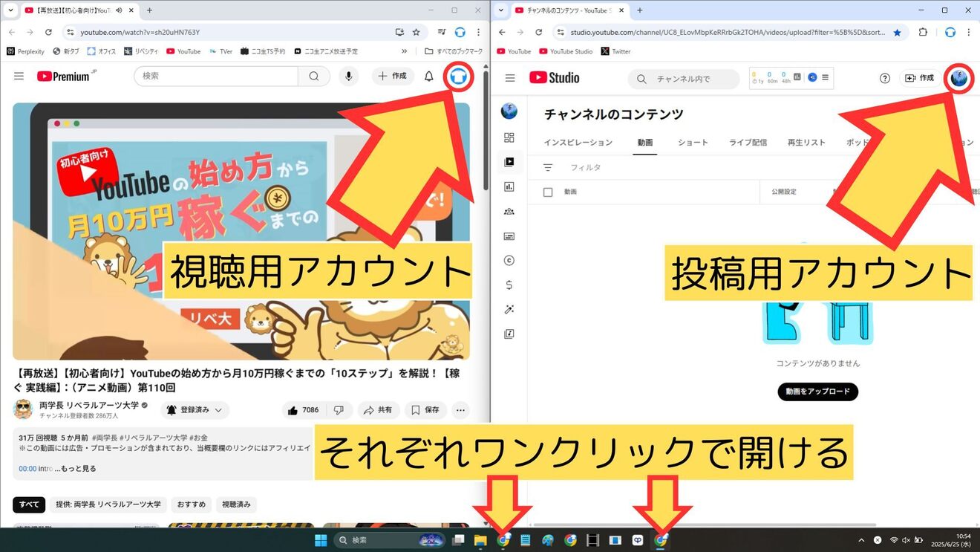Open the Studio subtitles icon in sidebar
Image resolution: width=980 pixels, height=552 pixels.
click(x=509, y=236)
